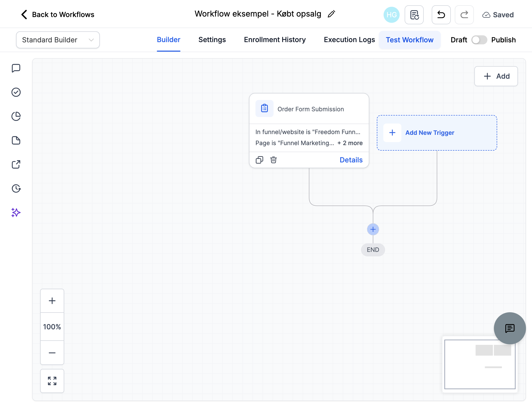
Task: Toggle the Draft/Publish switch
Action: (479, 40)
